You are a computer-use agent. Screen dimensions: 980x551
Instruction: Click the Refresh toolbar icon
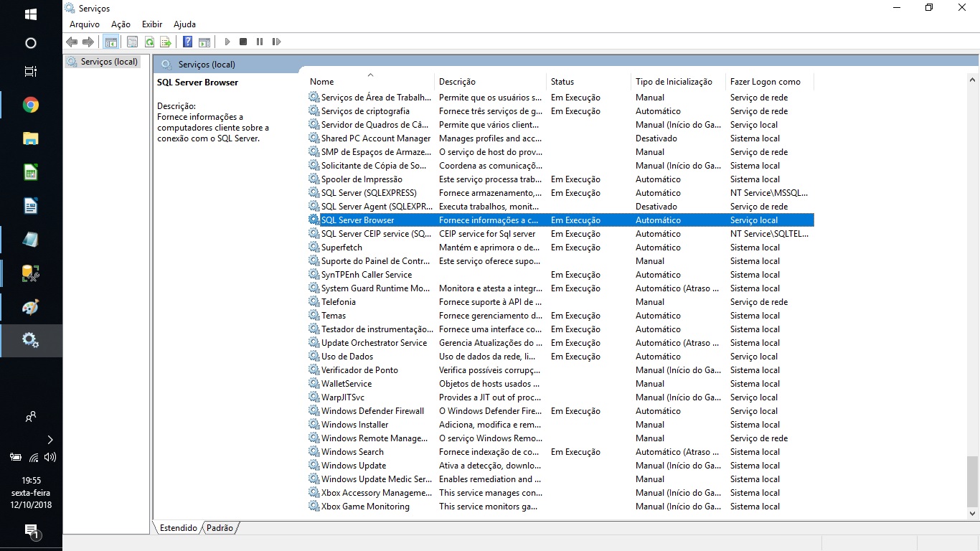coord(149,42)
